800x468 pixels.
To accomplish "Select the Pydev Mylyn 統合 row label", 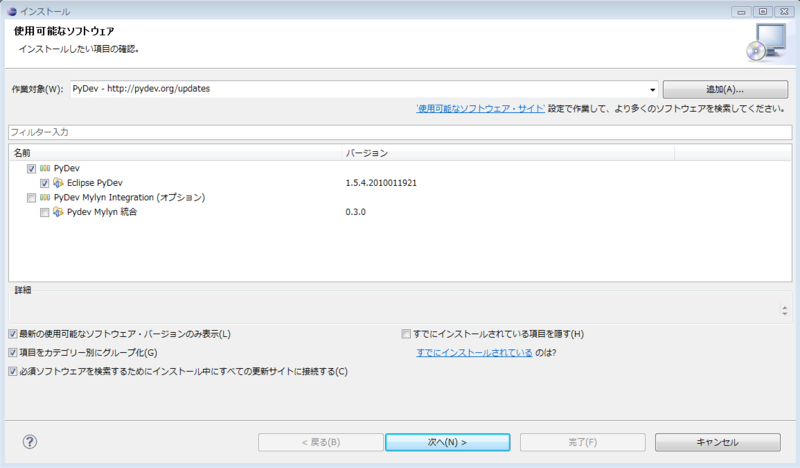I will pyautogui.click(x=102, y=212).
